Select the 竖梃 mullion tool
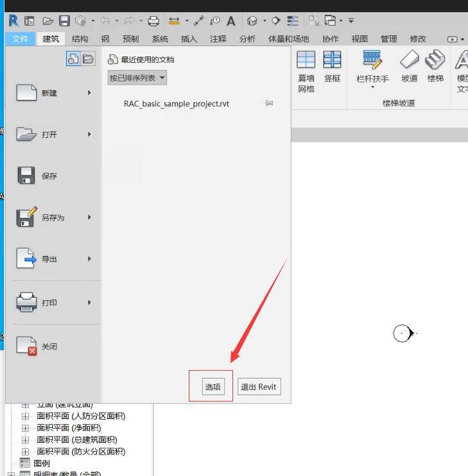 332,67
